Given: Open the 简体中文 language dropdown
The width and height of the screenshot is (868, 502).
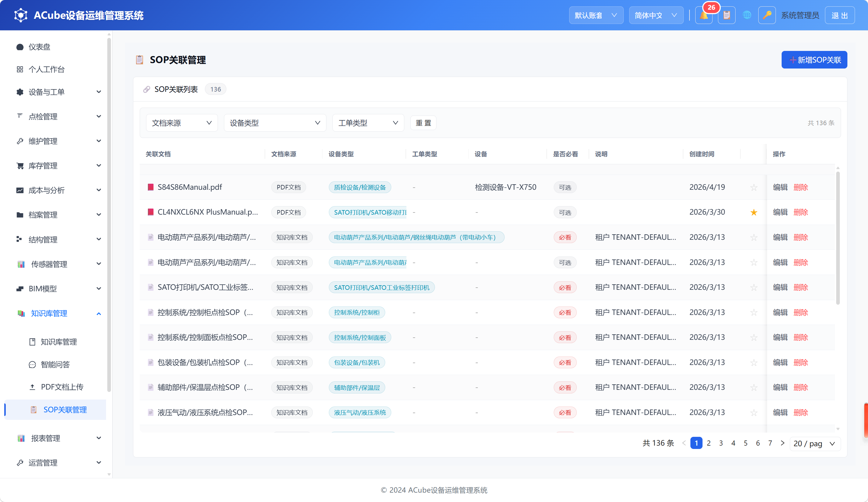Looking at the screenshot, I should tap(656, 15).
